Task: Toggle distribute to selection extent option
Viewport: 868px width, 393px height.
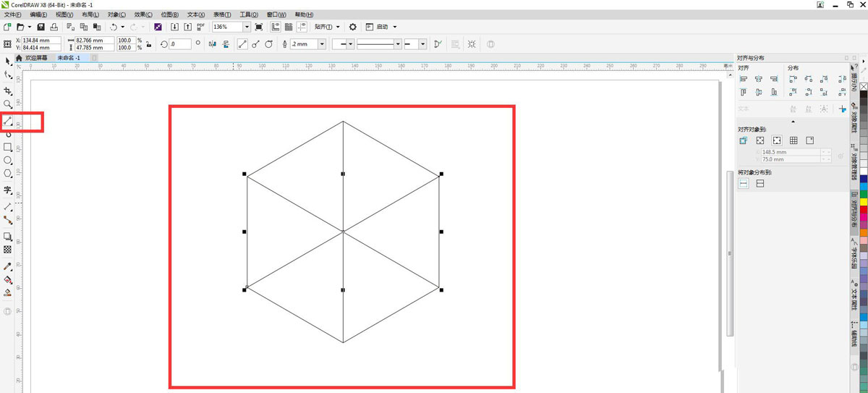Action: coord(744,184)
